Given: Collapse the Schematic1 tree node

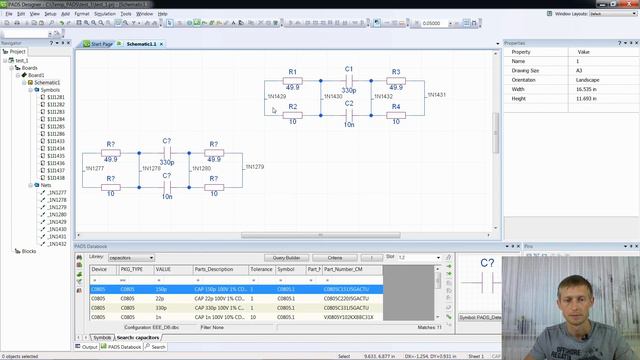Looking at the screenshot, I should [24, 82].
